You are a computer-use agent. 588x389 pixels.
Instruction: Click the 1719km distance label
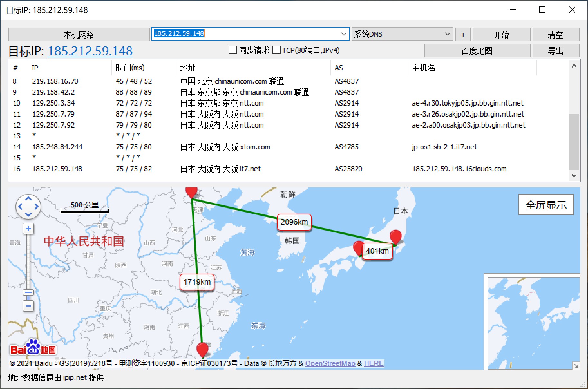(197, 282)
